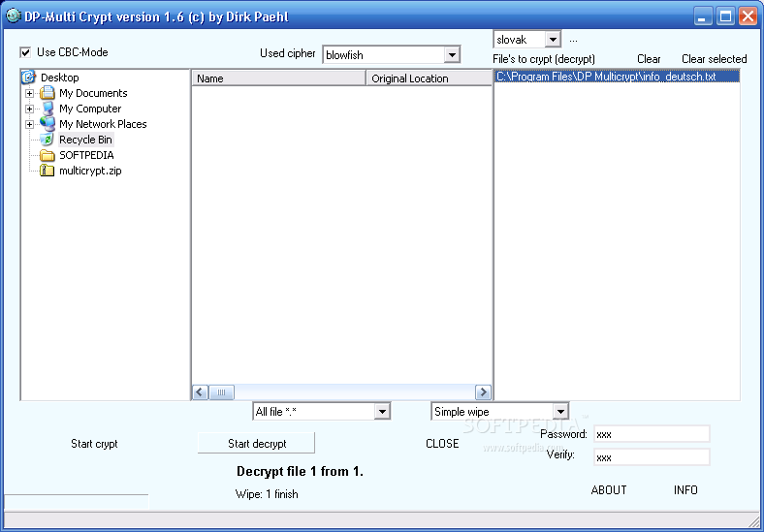Click the My Computer icon
This screenshot has height=532, width=764.
48,109
